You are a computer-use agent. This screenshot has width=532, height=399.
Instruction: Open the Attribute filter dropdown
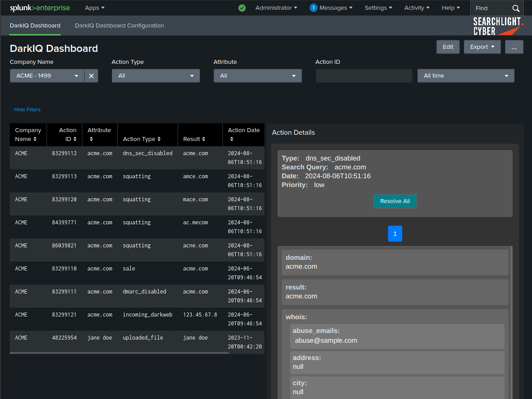point(257,76)
